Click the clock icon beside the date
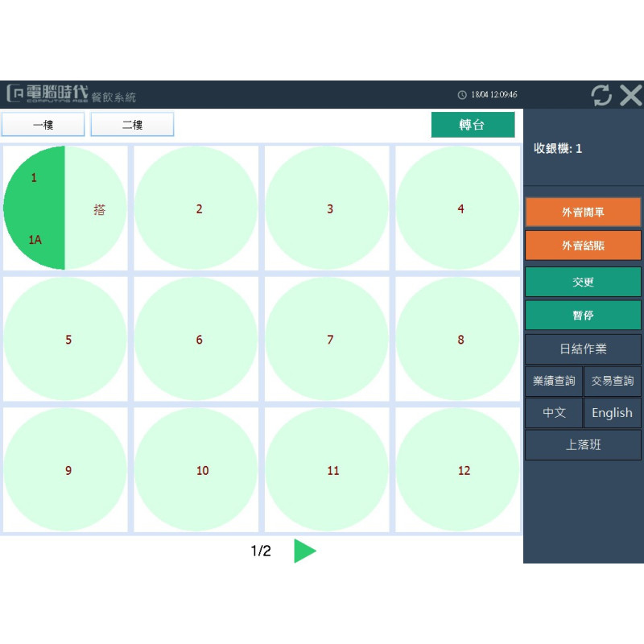The height and width of the screenshot is (644, 644). 462,95
